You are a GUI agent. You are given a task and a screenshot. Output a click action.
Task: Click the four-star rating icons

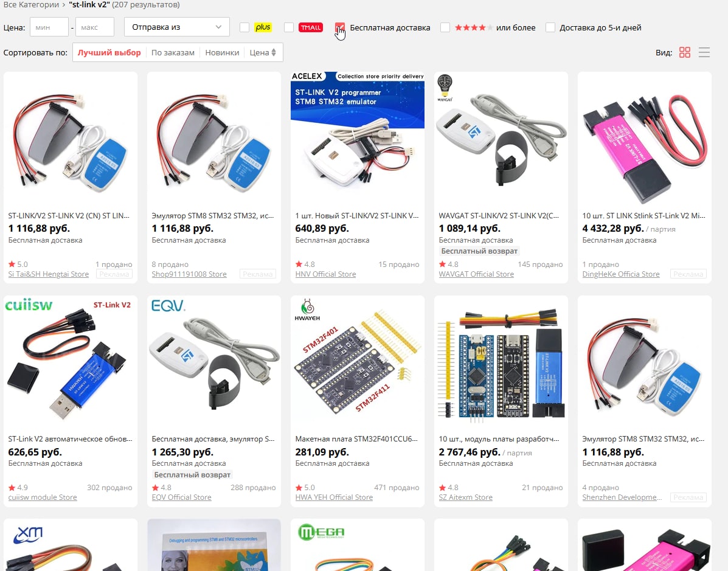pos(473,27)
